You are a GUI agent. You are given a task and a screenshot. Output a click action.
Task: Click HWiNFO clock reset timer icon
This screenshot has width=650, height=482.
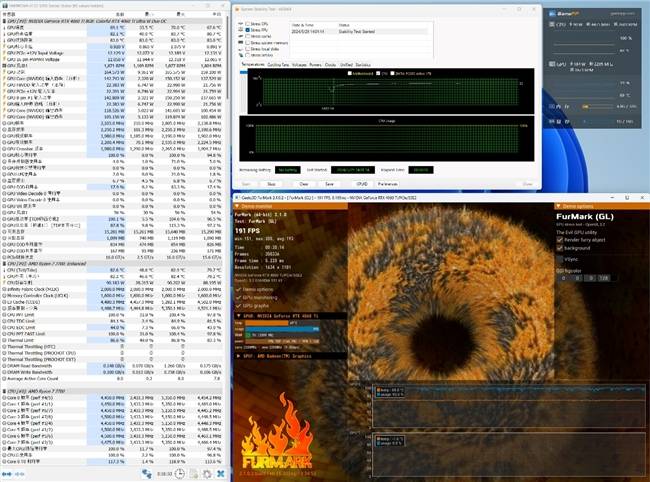pyautogui.click(x=179, y=473)
